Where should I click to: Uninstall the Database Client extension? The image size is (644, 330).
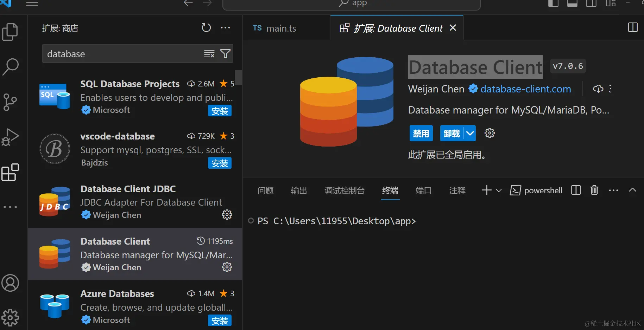point(452,133)
